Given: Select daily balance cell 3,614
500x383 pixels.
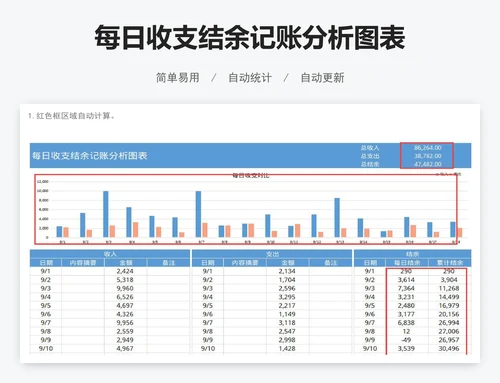Looking at the screenshot, I should (x=406, y=280).
